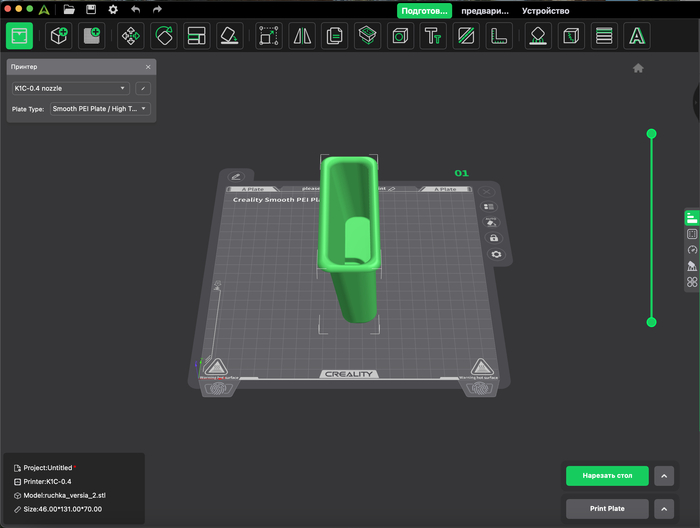Open the K1C-0.4 nozzle printer dropdown
700x528 pixels.
pos(70,89)
